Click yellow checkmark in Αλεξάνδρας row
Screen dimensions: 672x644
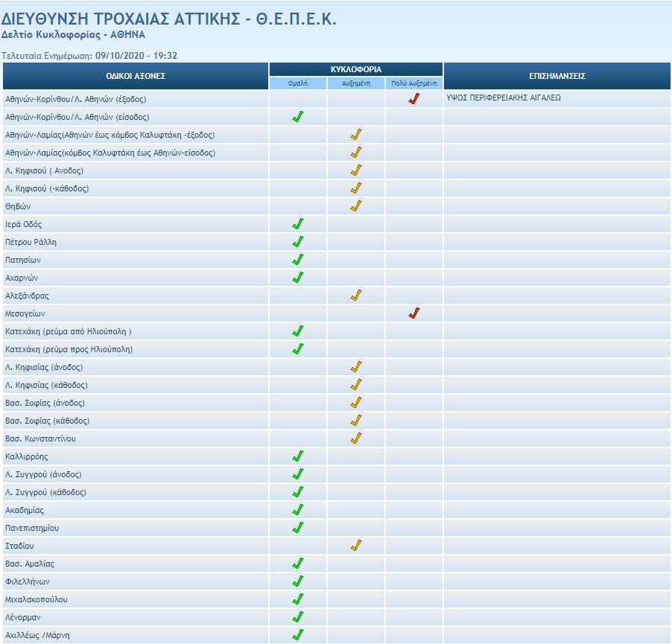[x=356, y=296]
